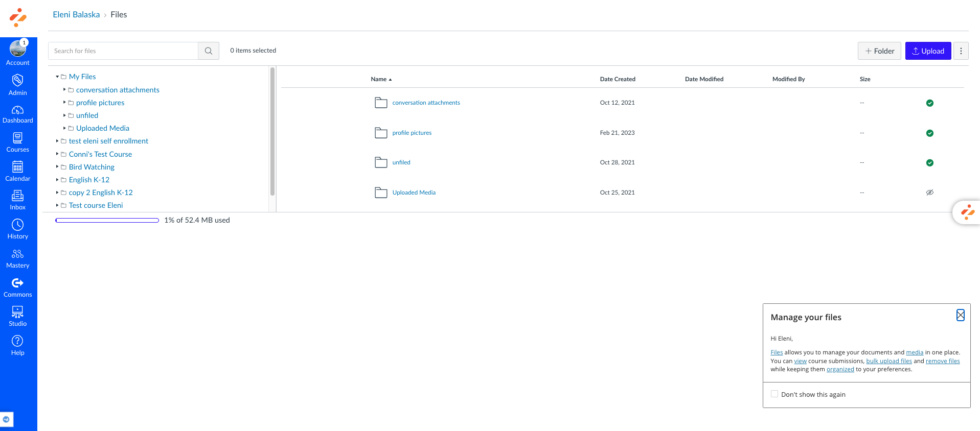Click the remove files link in popup
The width and height of the screenshot is (980, 431).
pos(943,361)
